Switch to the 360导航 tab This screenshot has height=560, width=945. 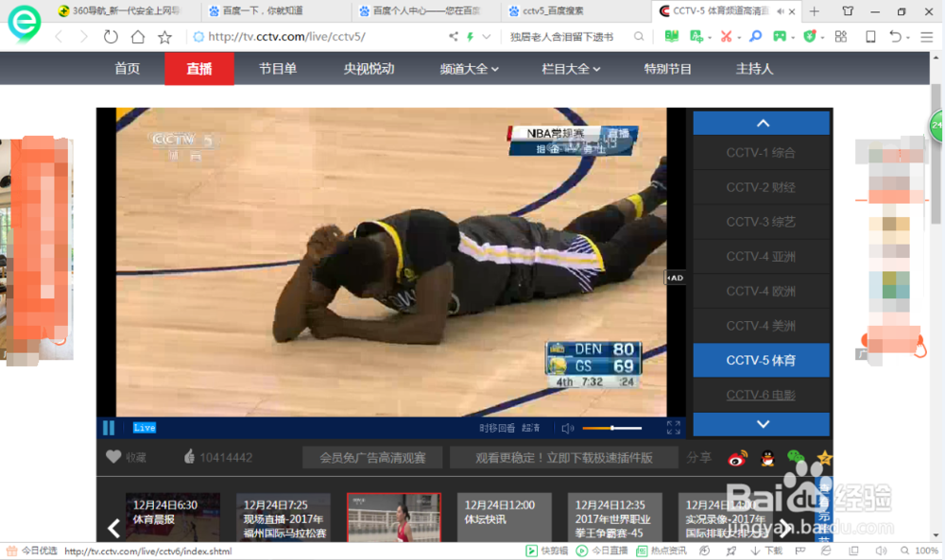coord(125,10)
